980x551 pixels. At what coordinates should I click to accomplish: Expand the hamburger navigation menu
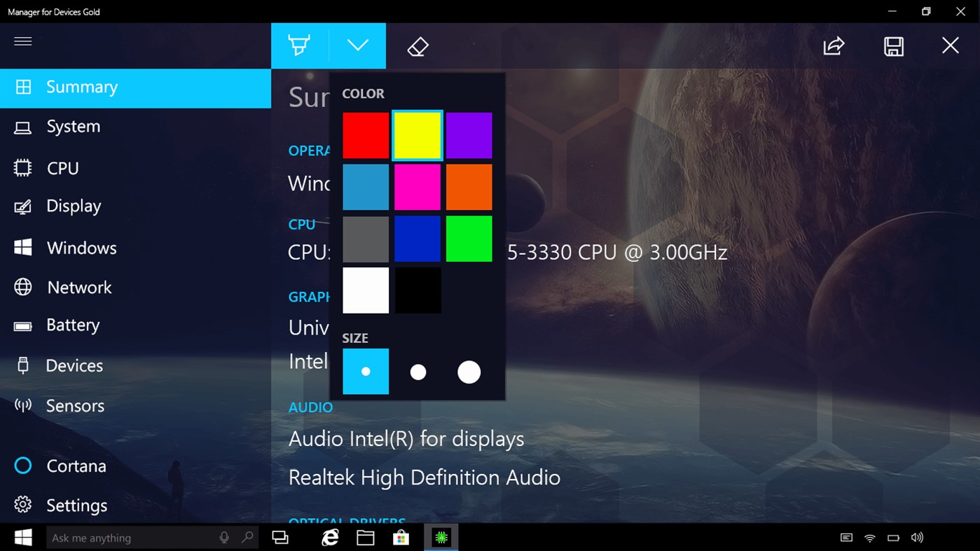coord(23,41)
